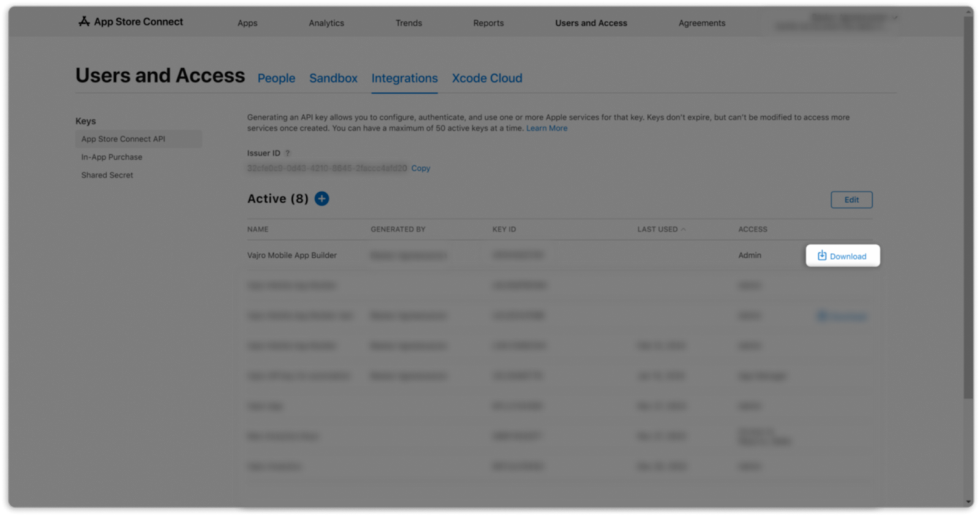Go to Analytics in the top navigation
This screenshot has width=980, height=516.
[326, 23]
